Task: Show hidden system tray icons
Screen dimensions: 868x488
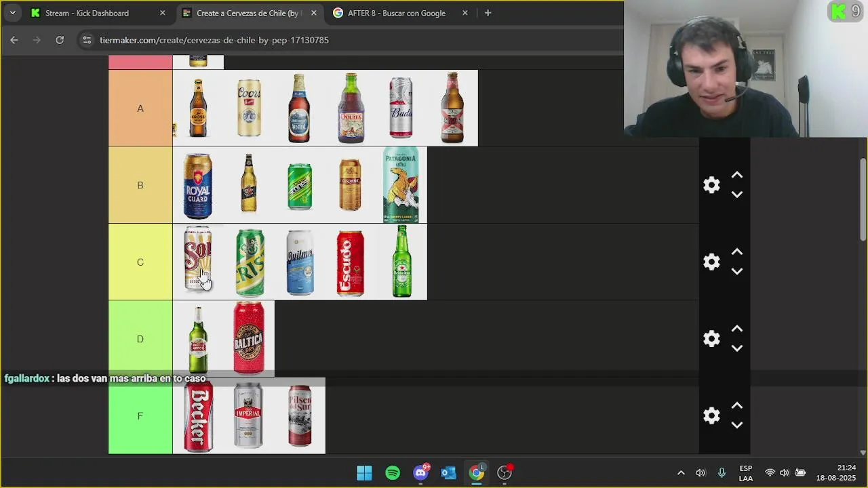Action: [x=681, y=472]
